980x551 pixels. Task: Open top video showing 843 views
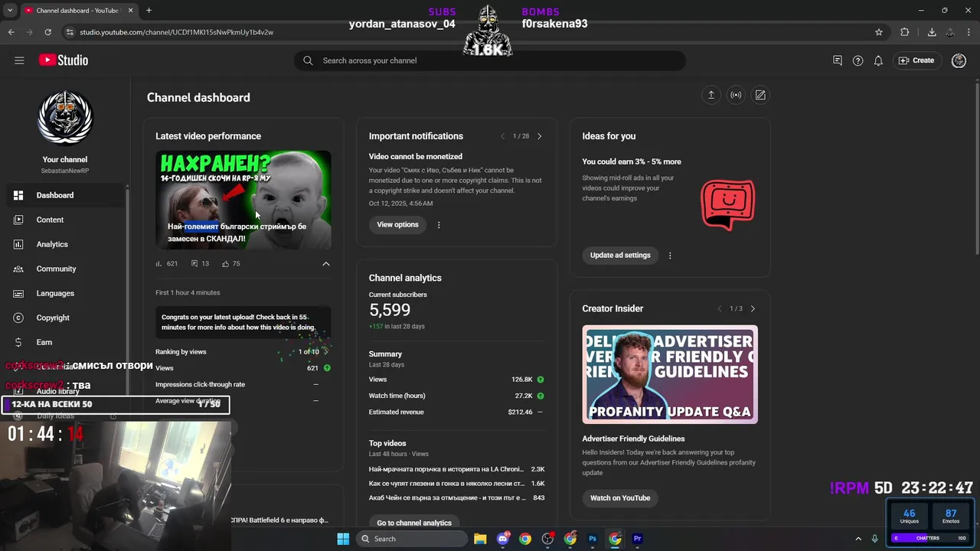(456, 498)
